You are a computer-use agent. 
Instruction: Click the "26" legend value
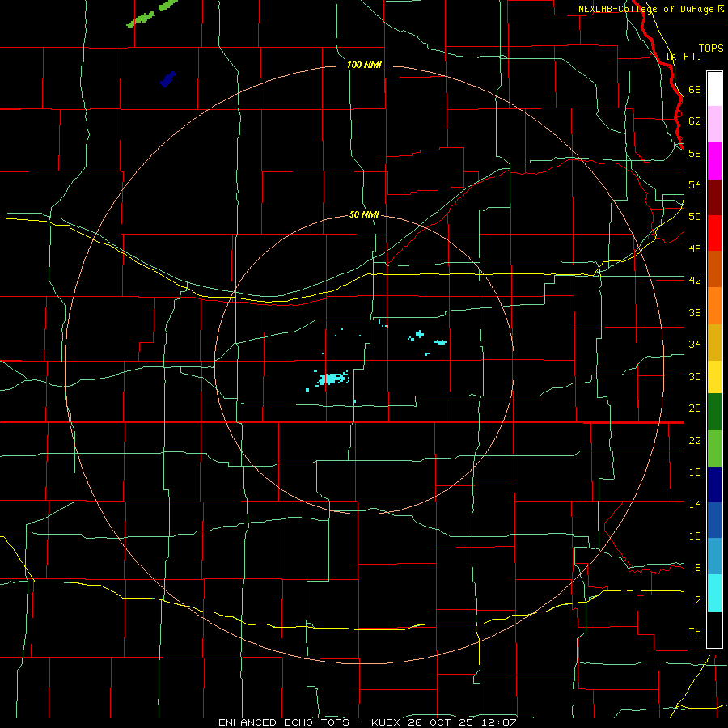[695, 408]
